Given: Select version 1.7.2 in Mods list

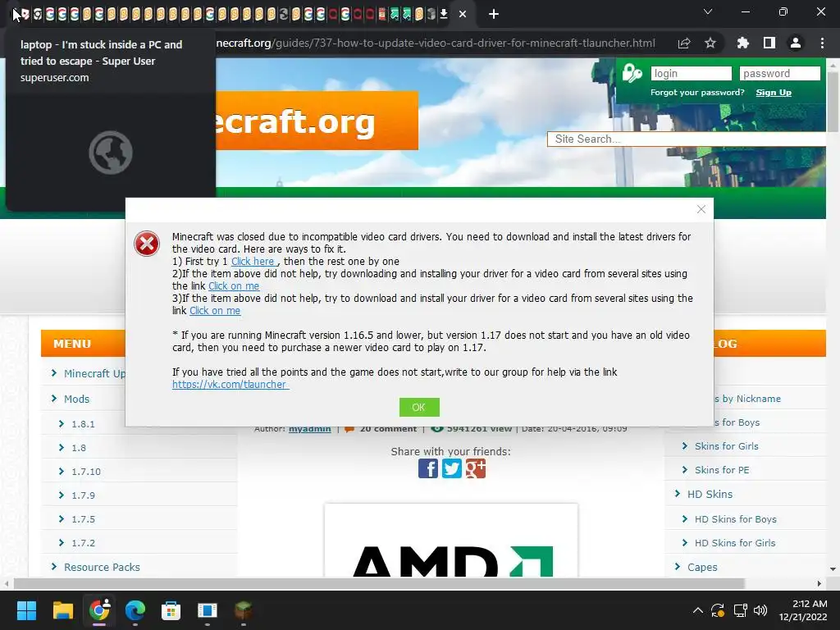Looking at the screenshot, I should pyautogui.click(x=83, y=543).
